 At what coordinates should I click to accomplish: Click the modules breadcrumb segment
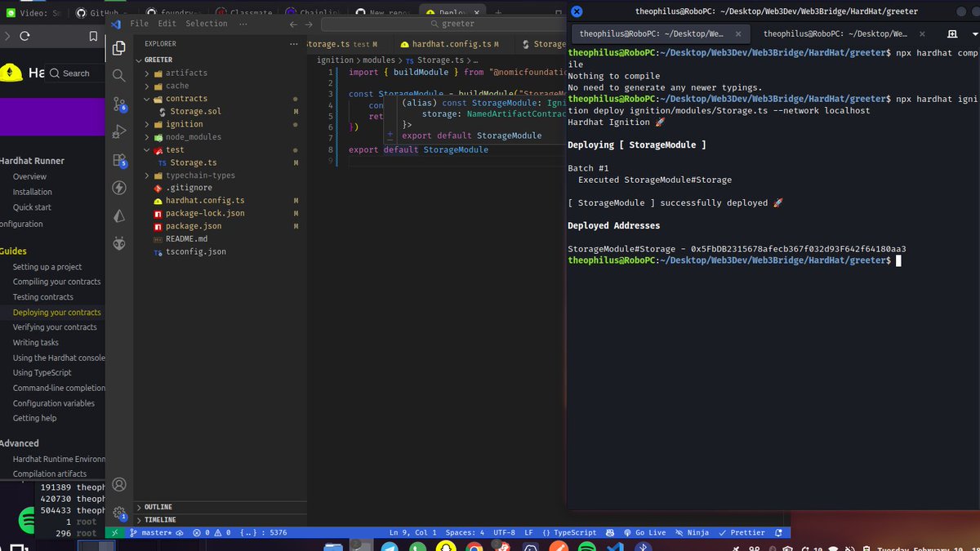click(x=378, y=60)
